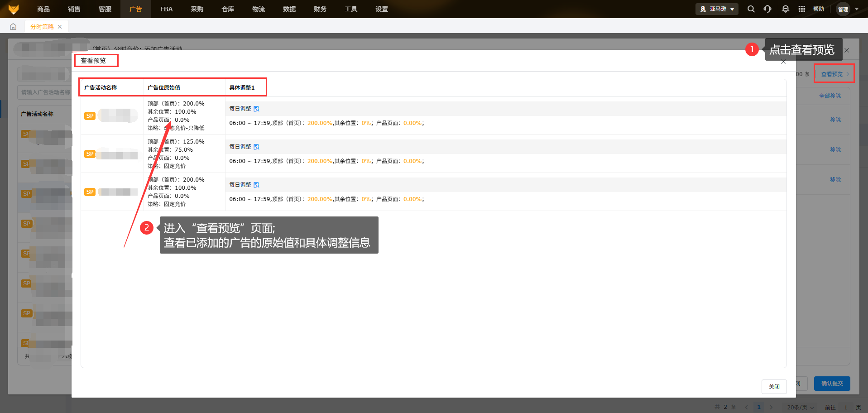Open the 销售 menu

[74, 9]
